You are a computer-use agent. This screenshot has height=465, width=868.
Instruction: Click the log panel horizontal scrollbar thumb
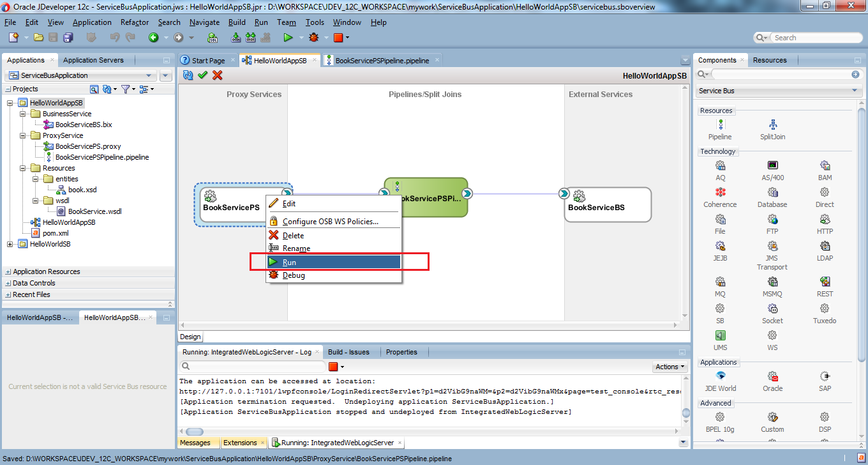[x=194, y=432]
